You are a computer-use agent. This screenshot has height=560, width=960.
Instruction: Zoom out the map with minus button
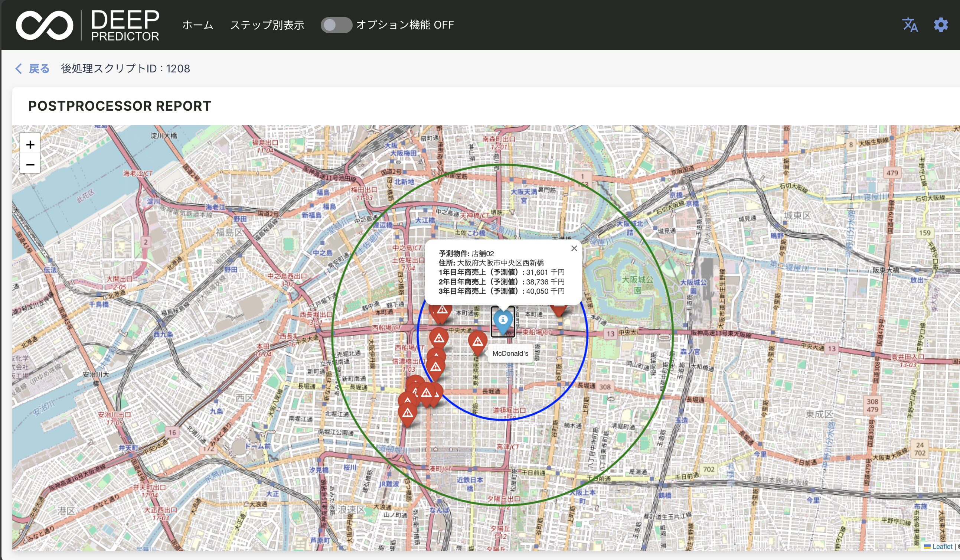click(x=30, y=165)
